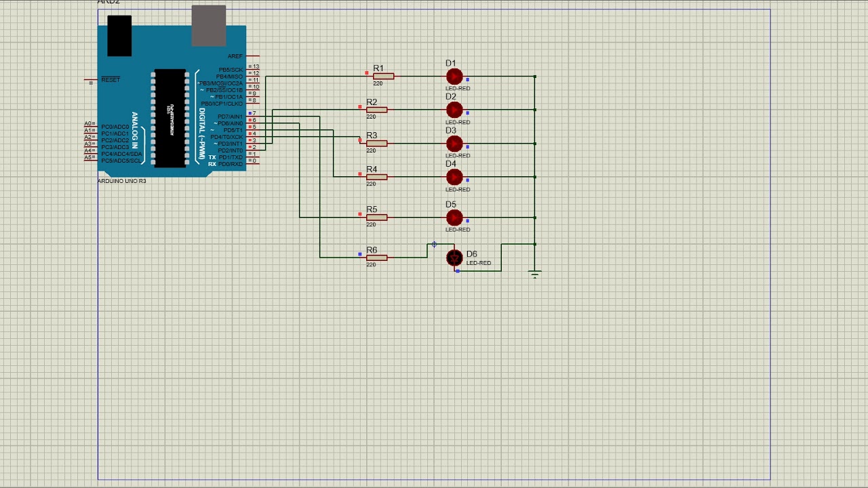Click the D4 LED symbol
Screen dimensions: 868x488
tap(454, 177)
